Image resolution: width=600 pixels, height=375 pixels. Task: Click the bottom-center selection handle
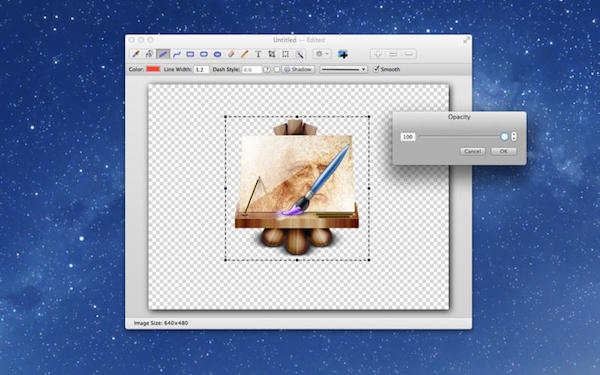pos(297,260)
